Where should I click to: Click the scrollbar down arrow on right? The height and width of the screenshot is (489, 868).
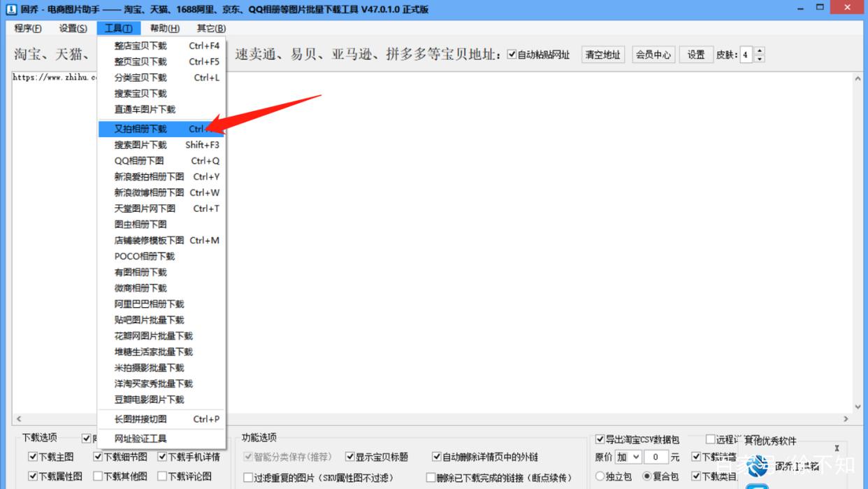tap(858, 406)
